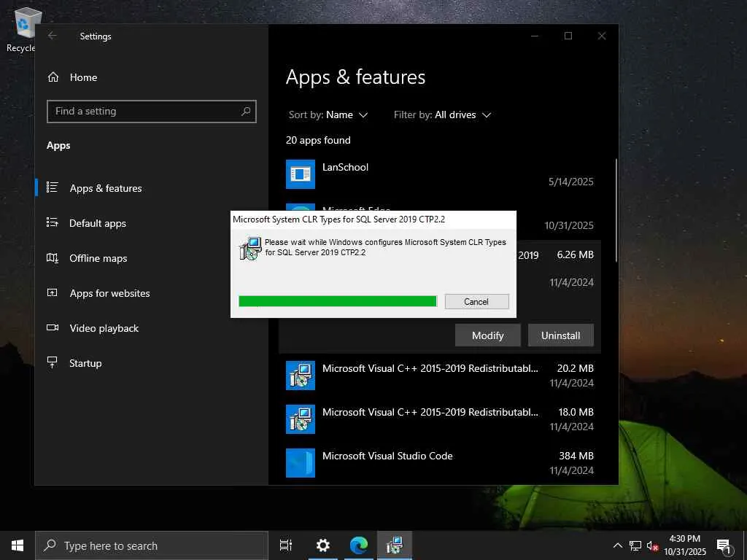Select the Visual Studio Code app icon

tap(300, 463)
